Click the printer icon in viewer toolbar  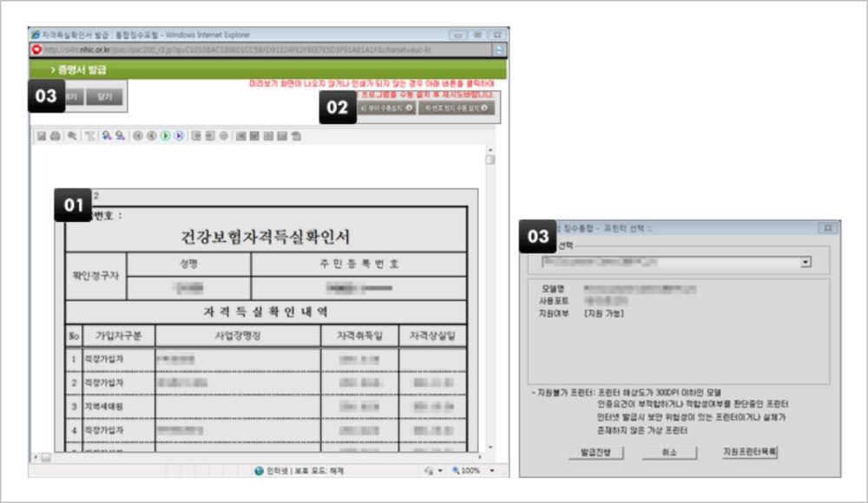[x=56, y=135]
